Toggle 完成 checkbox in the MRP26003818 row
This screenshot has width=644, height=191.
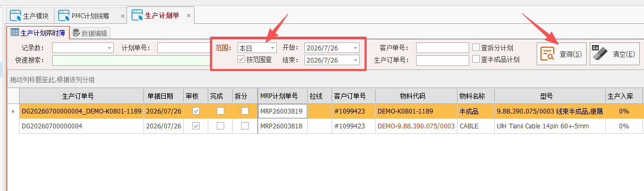(x=220, y=126)
